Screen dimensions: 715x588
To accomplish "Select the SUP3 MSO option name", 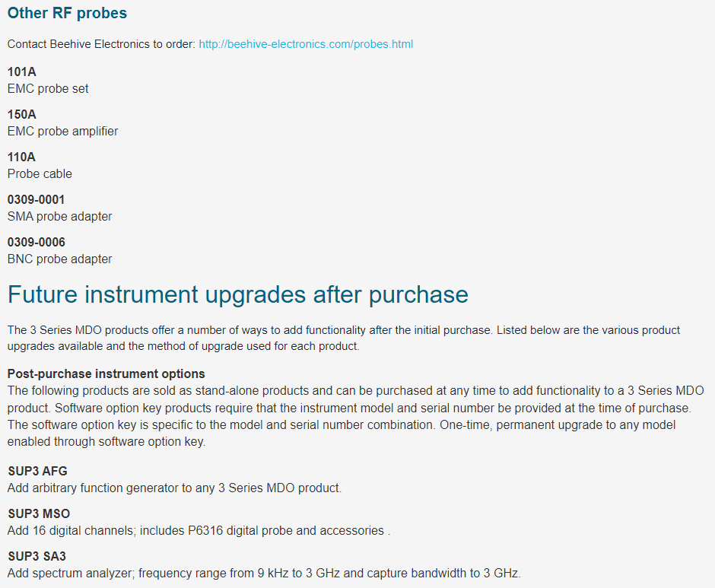I will (x=39, y=513).
